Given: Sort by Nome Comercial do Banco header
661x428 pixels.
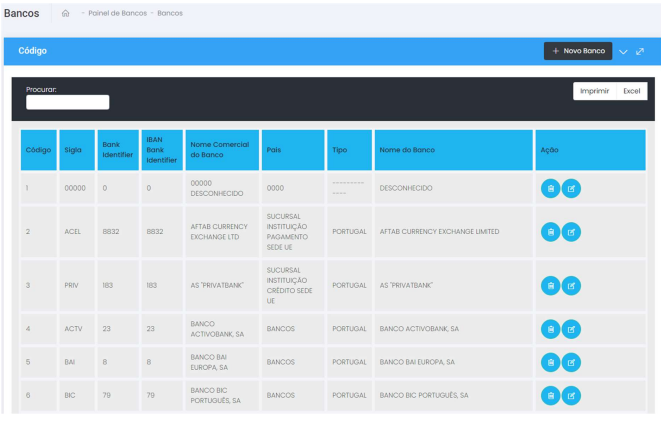Looking at the screenshot, I should (x=222, y=150).
